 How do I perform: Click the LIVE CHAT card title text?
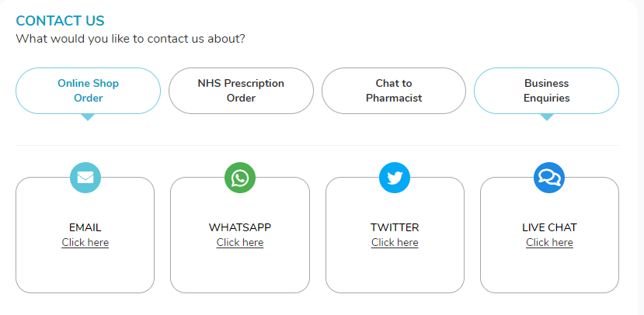click(x=549, y=227)
